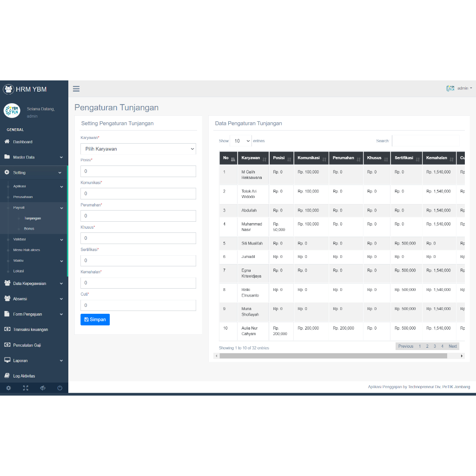Viewport: 476px width, 476px height.
Task: Toggle the hamburger sidebar menu icon
Action: [76, 89]
